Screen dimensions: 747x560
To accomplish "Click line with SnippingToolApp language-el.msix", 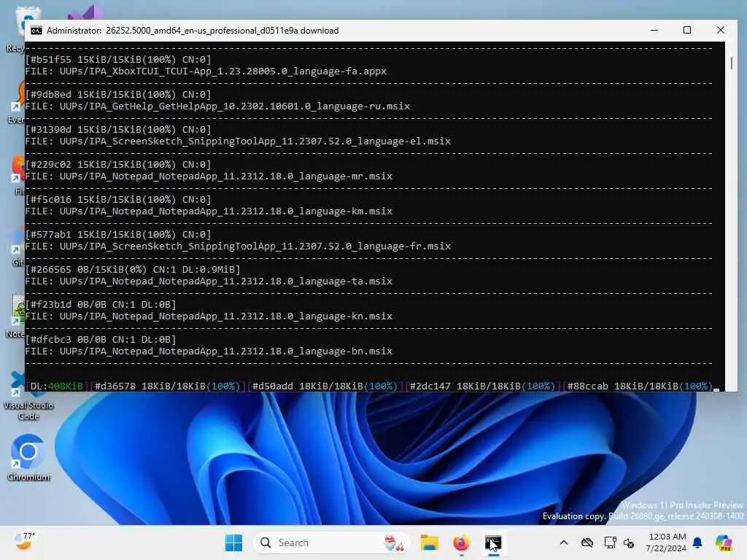I will click(238, 141).
